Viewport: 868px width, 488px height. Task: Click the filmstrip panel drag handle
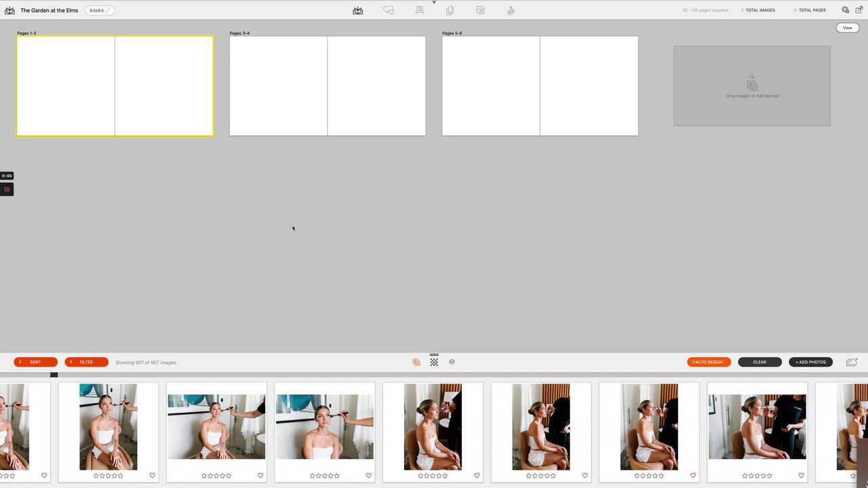434,354
